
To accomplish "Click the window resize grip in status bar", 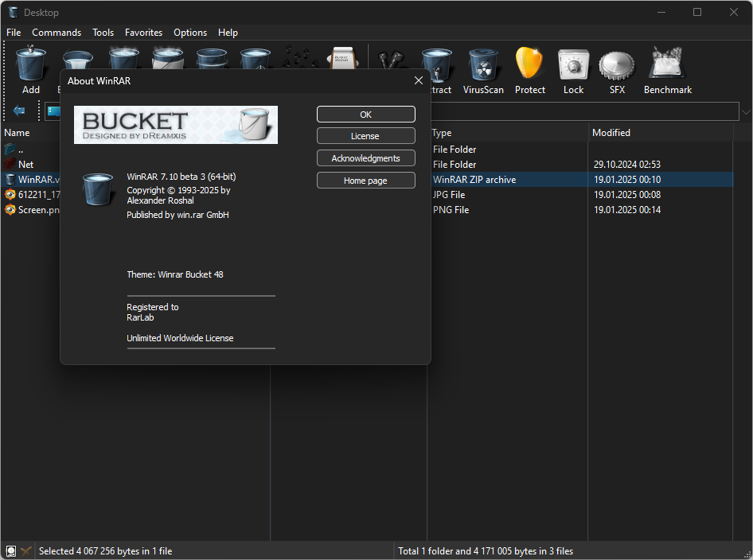I will pos(747,554).
